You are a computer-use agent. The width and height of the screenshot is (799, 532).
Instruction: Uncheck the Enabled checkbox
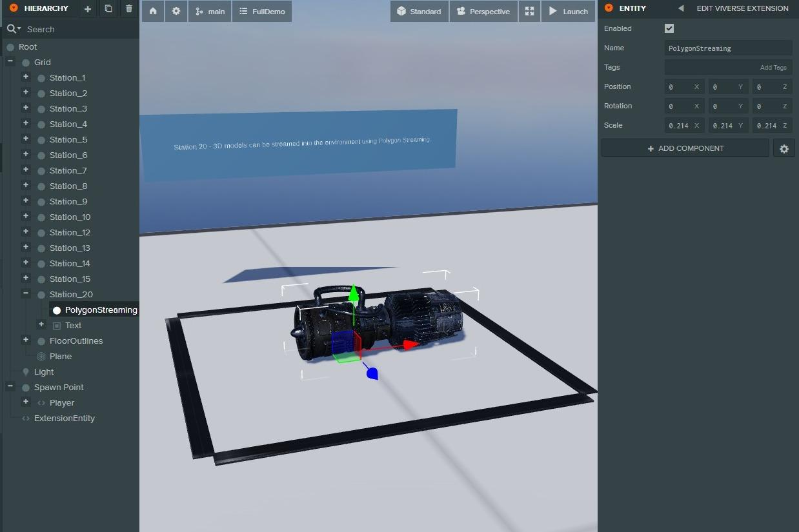coord(669,28)
